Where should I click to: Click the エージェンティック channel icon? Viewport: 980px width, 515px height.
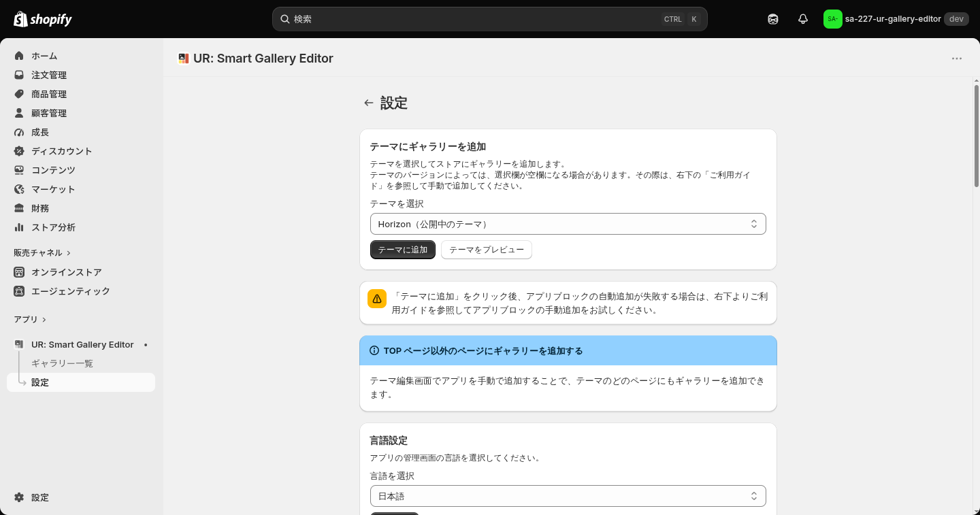point(19,291)
